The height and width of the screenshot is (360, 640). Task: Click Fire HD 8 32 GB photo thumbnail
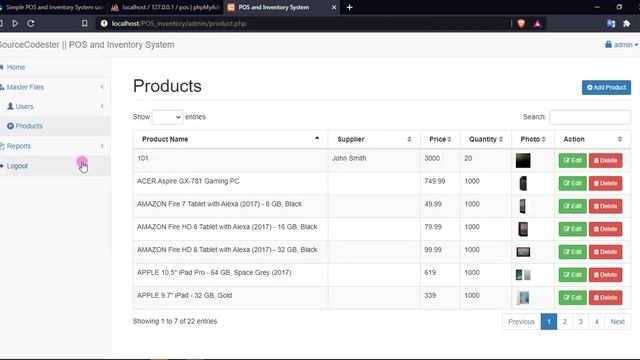click(x=523, y=252)
